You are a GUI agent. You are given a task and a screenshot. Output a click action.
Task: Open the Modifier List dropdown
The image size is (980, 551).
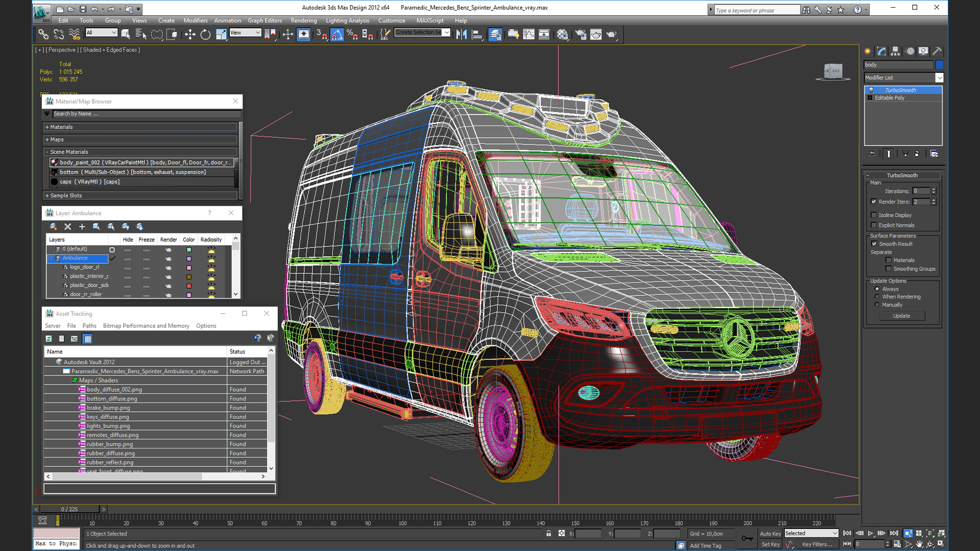(903, 78)
